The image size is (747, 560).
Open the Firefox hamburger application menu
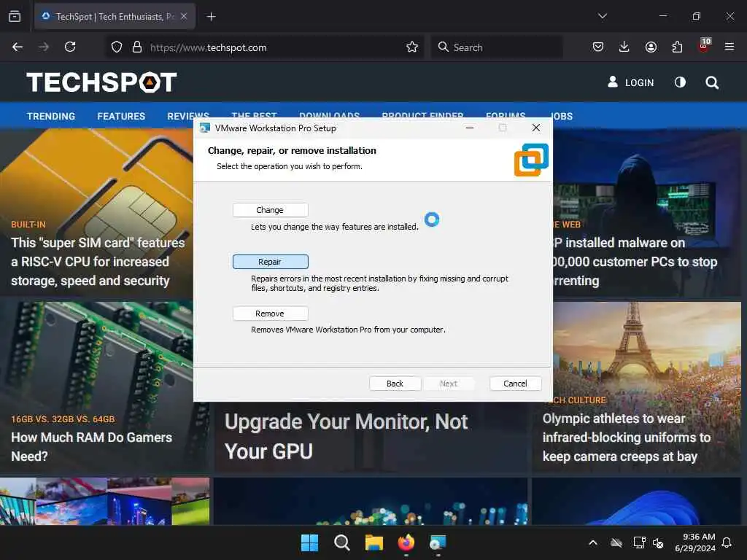[729, 47]
